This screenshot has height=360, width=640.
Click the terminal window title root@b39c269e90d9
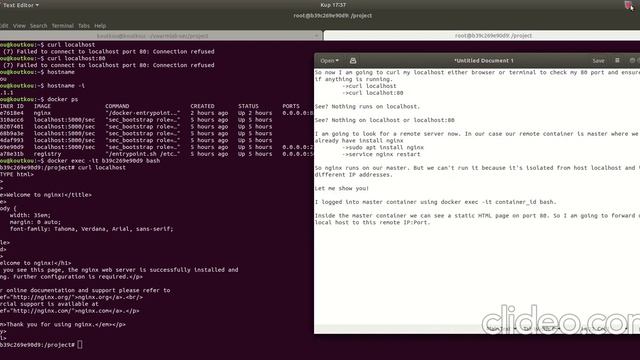[333, 16]
